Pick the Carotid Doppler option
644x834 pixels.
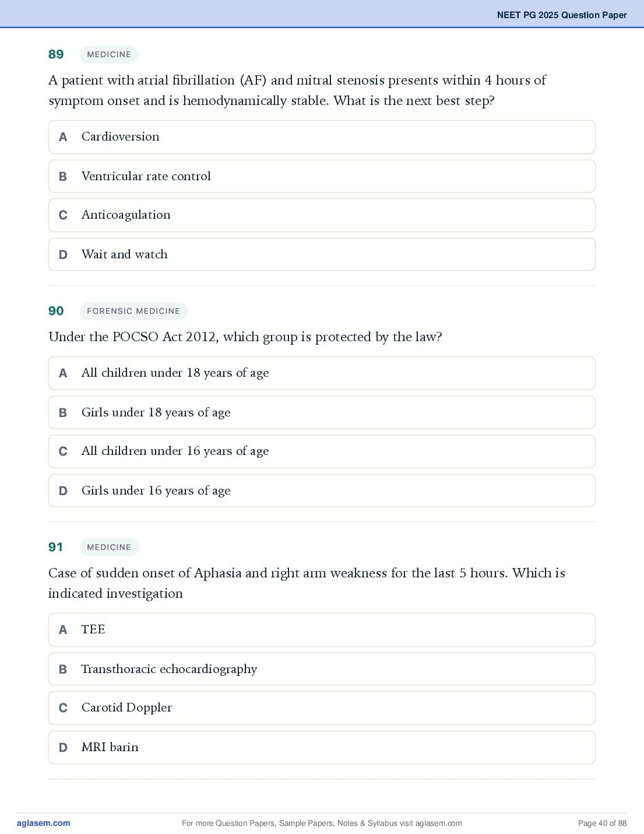(322, 708)
